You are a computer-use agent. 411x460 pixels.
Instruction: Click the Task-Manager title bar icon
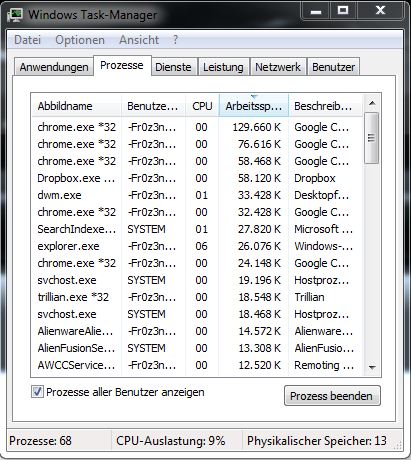click(15, 15)
